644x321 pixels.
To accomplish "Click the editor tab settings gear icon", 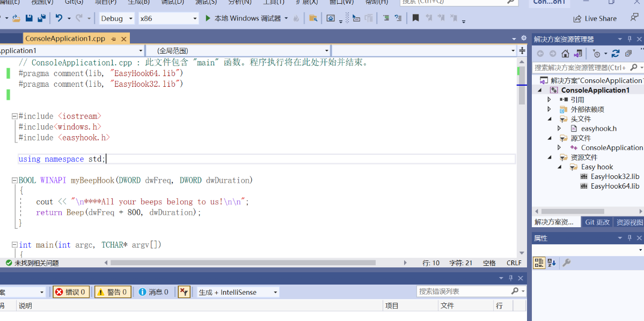I will pos(524,39).
